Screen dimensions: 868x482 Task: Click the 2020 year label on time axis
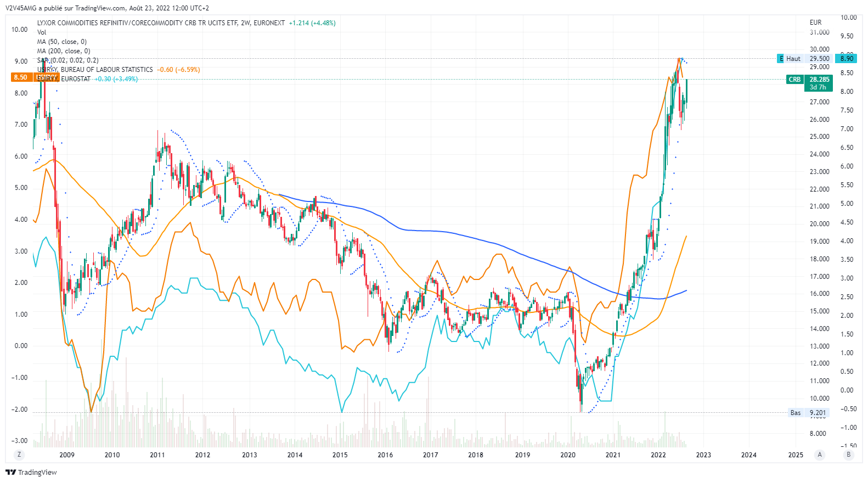click(x=568, y=455)
